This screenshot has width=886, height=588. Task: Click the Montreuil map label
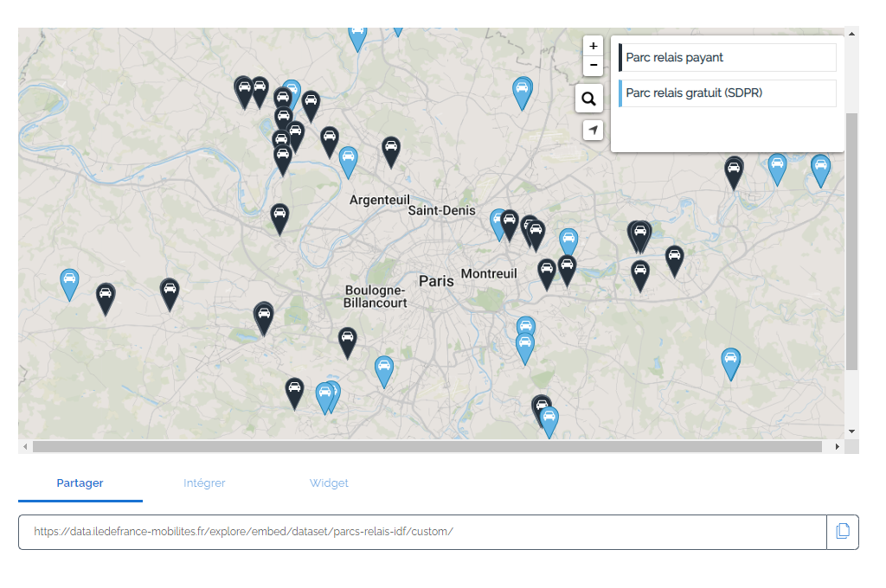489,273
